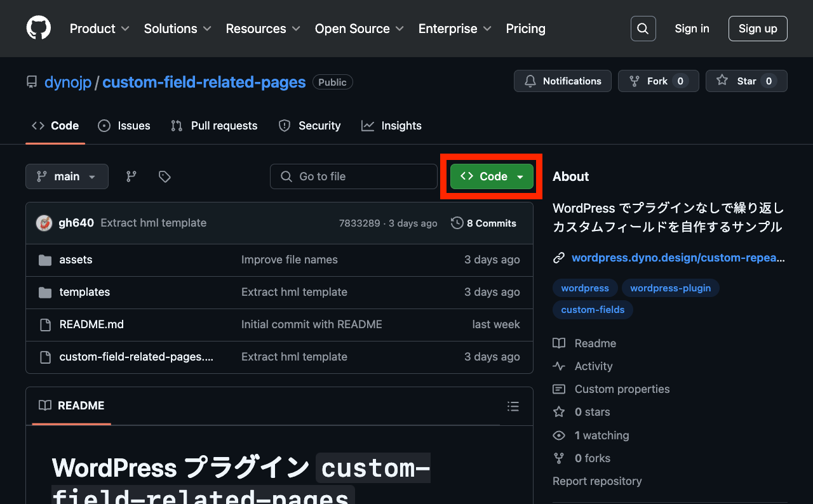Image resolution: width=813 pixels, height=504 pixels.
Task: Click the wordpress-plugin topic tag
Action: click(x=671, y=288)
